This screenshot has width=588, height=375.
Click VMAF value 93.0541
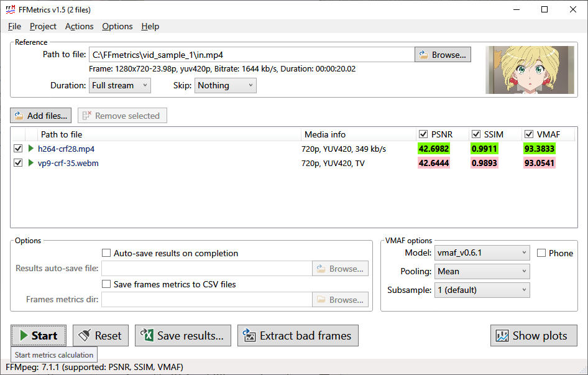pos(540,163)
